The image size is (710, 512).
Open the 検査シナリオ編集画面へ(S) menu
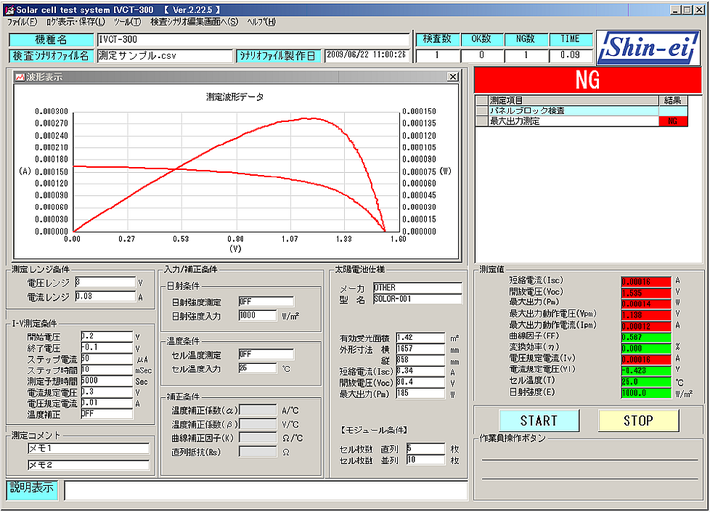pyautogui.click(x=194, y=22)
